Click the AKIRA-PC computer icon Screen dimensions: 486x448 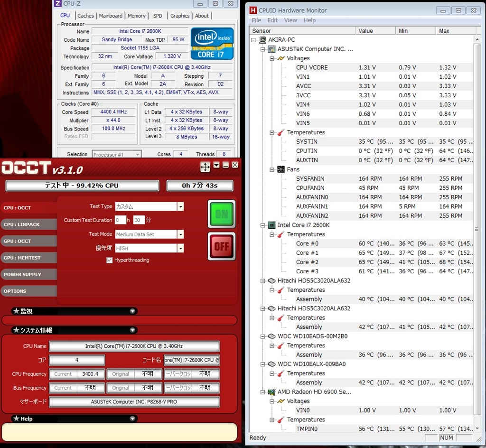point(262,40)
